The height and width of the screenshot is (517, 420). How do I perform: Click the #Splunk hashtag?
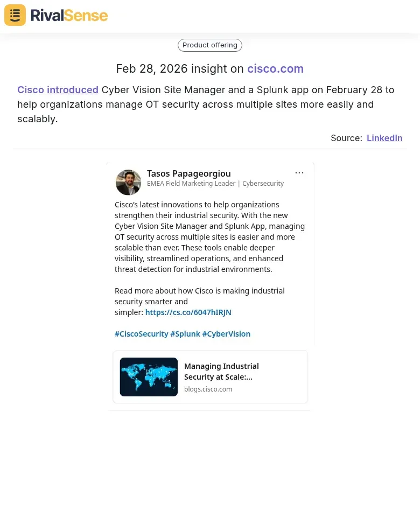[186, 333]
